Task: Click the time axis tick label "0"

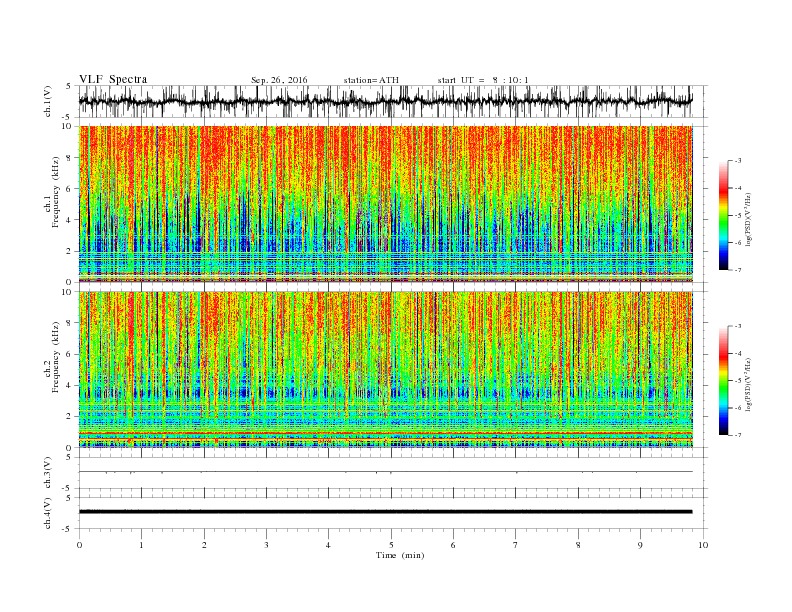Action: click(x=79, y=545)
